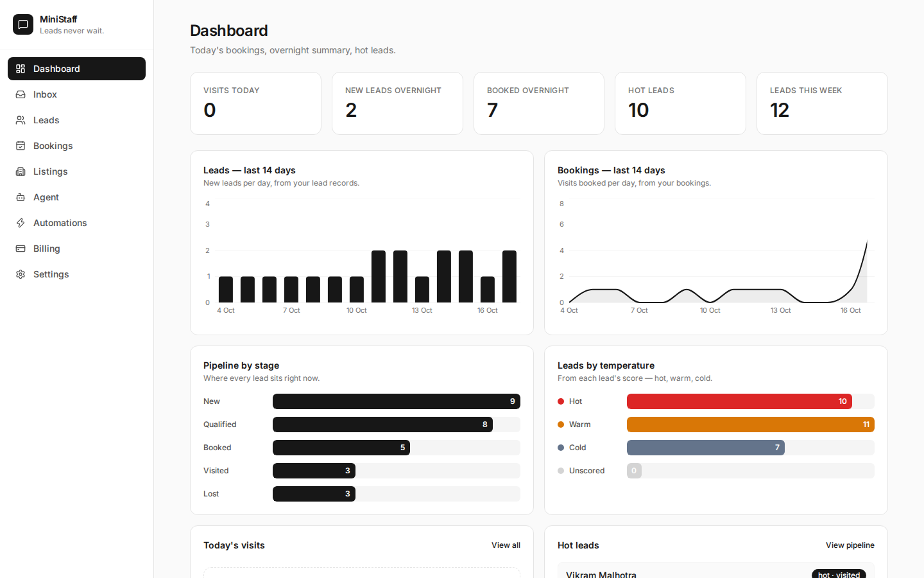The height and width of the screenshot is (578, 924).
Task: Click the Inbox tray icon
Action: [21, 94]
